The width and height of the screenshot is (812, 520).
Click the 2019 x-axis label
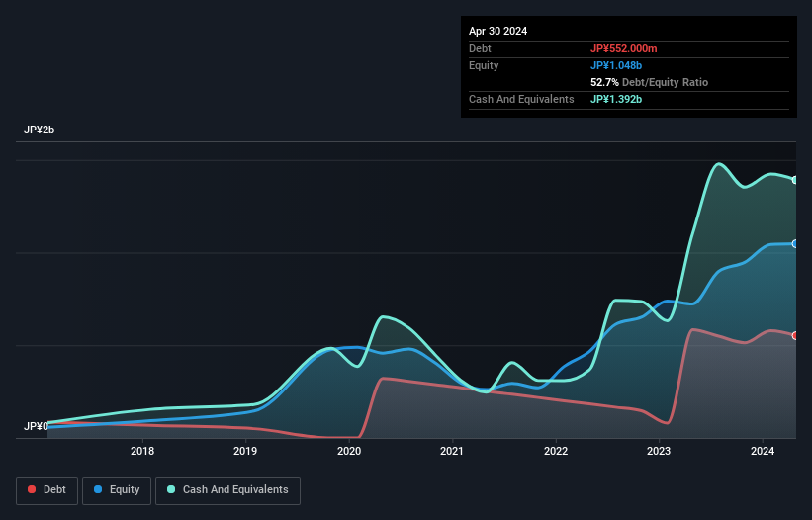pos(245,451)
